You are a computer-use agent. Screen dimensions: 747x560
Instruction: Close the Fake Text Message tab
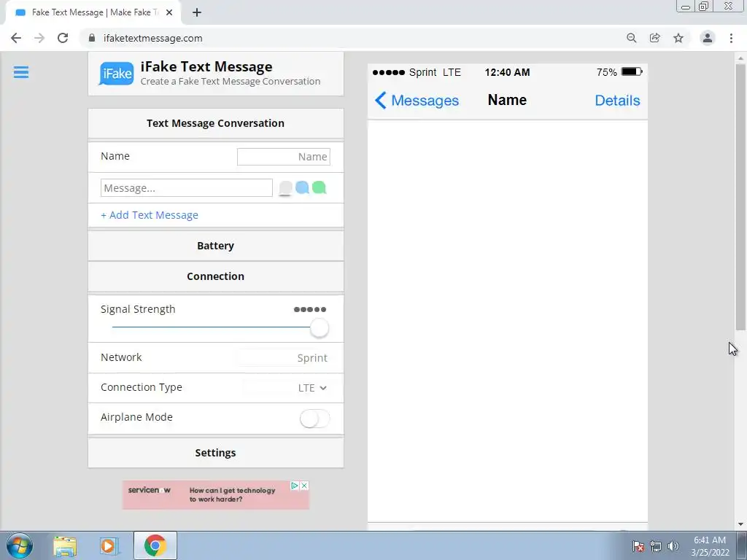pos(169,12)
